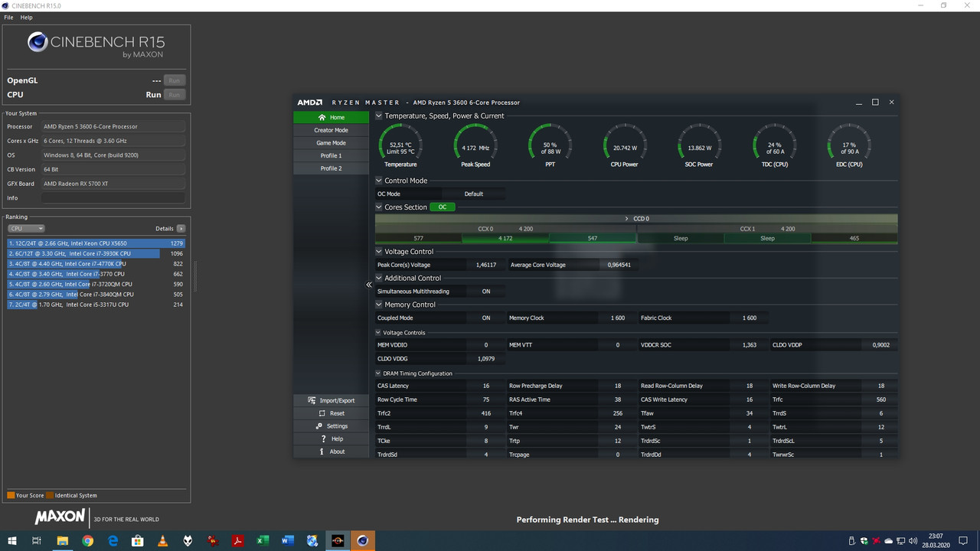The height and width of the screenshot is (551, 980).
Task: Toggle Coupled Mode ON value
Action: (x=486, y=318)
